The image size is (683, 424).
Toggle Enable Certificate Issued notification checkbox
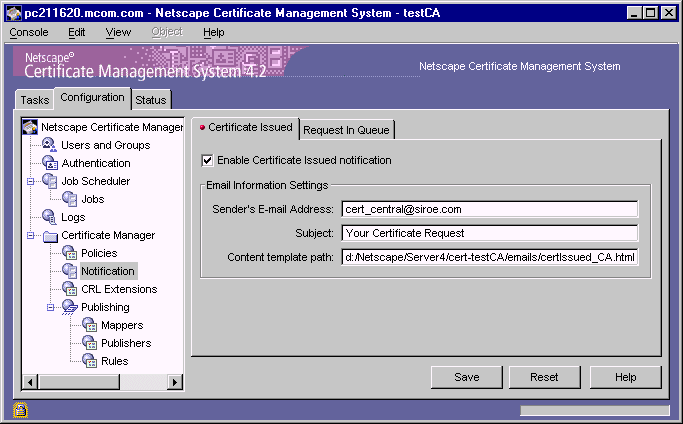coord(207,160)
